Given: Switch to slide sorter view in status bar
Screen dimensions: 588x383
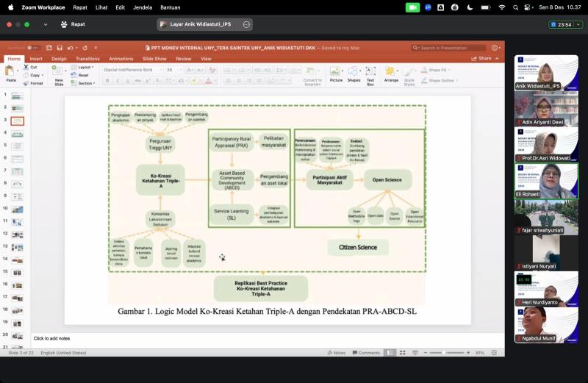Looking at the screenshot, I should click(402, 353).
